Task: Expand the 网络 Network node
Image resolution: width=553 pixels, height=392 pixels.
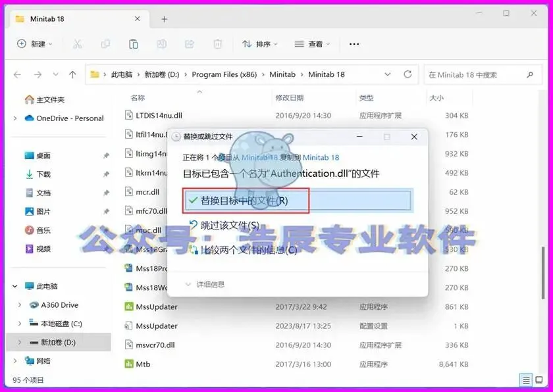Action: coord(15,361)
